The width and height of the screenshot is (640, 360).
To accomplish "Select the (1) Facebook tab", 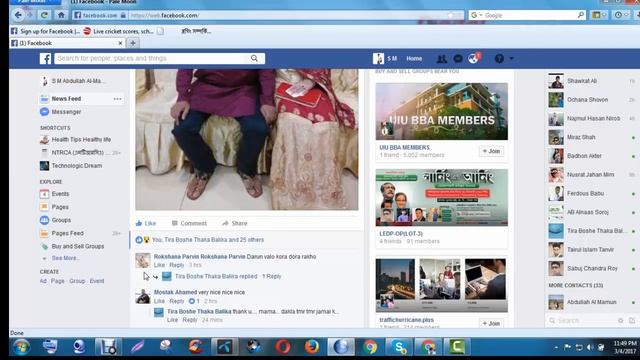I will 67,43.
